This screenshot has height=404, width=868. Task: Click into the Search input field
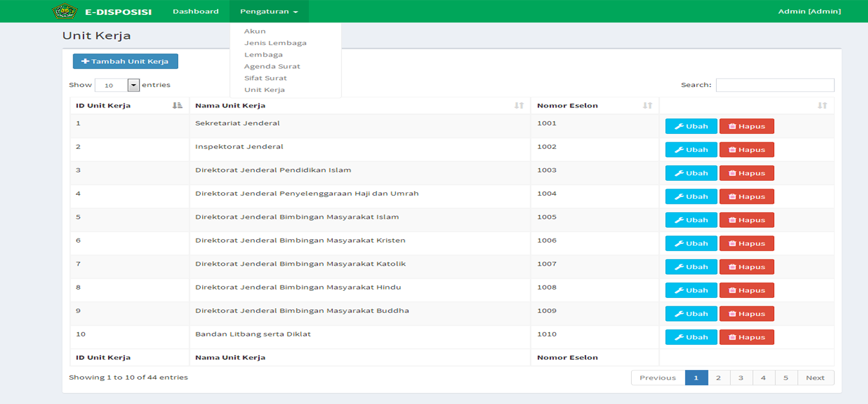[775, 85]
